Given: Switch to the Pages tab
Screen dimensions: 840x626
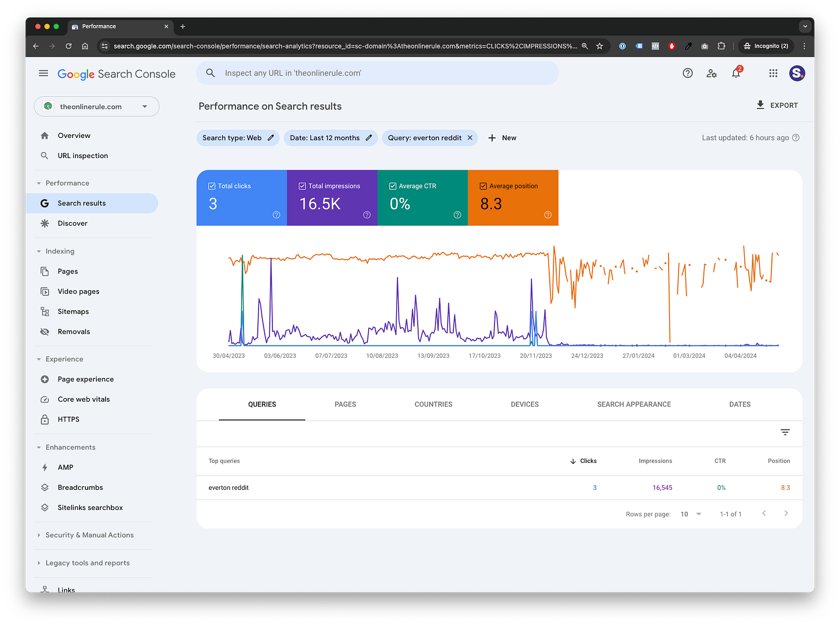Looking at the screenshot, I should 345,404.
